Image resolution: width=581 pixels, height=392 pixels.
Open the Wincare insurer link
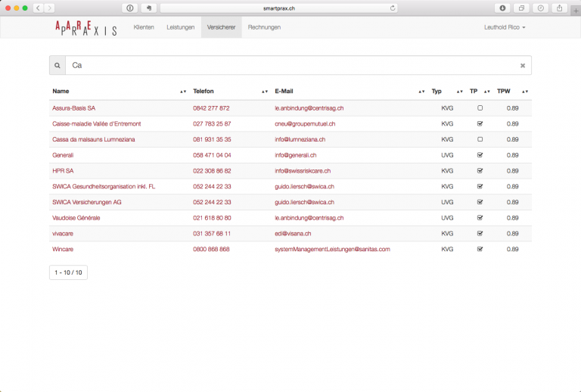(x=63, y=249)
